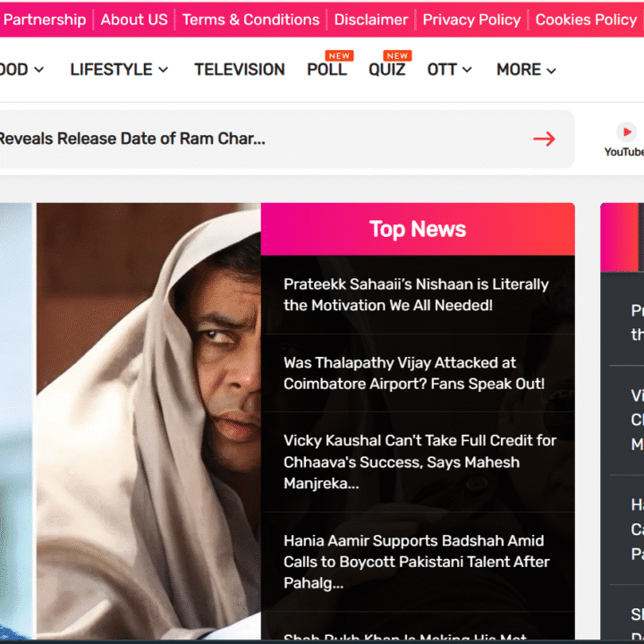This screenshot has width=644, height=644.
Task: Open the About US page
Action: click(134, 20)
